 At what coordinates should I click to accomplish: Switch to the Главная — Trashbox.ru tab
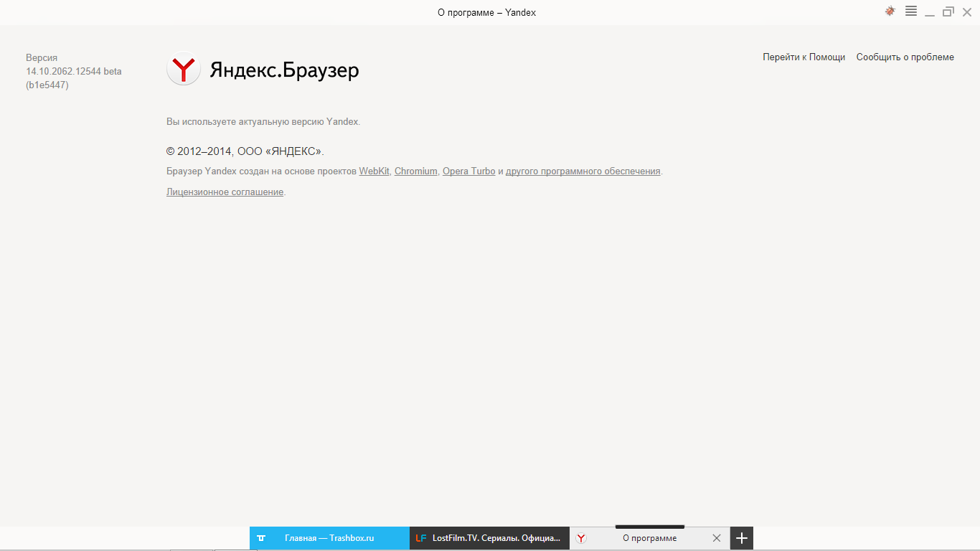pos(329,538)
